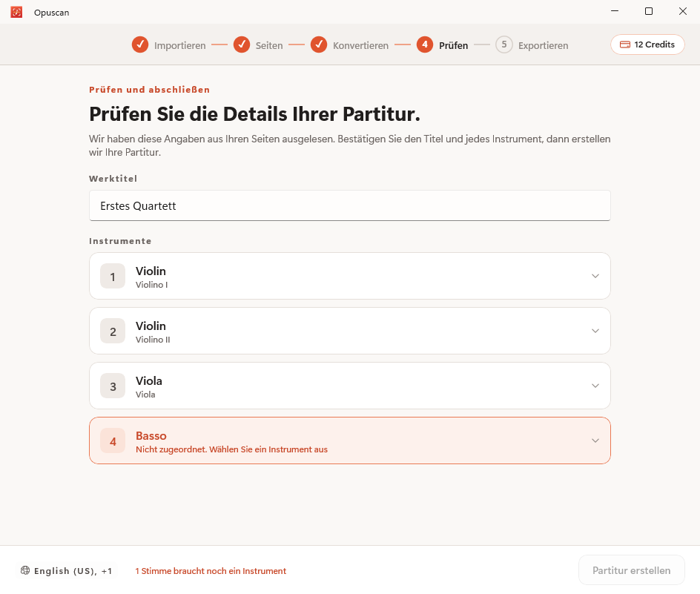Expand the Viola instrument chevron
The image size is (700, 594).
point(595,386)
